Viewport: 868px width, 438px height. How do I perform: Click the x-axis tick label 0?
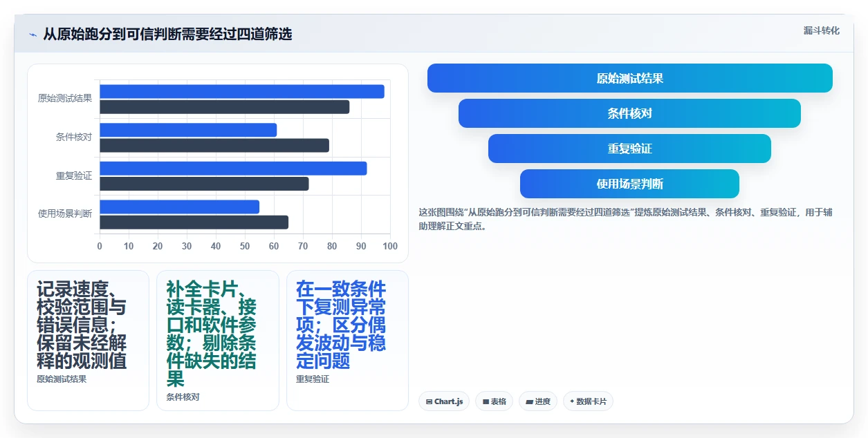coord(100,246)
